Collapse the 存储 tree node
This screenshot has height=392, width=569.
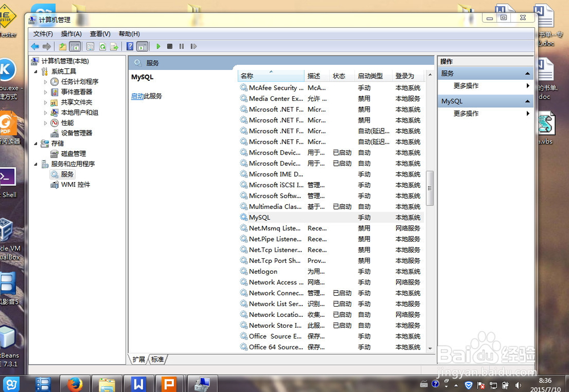35,144
